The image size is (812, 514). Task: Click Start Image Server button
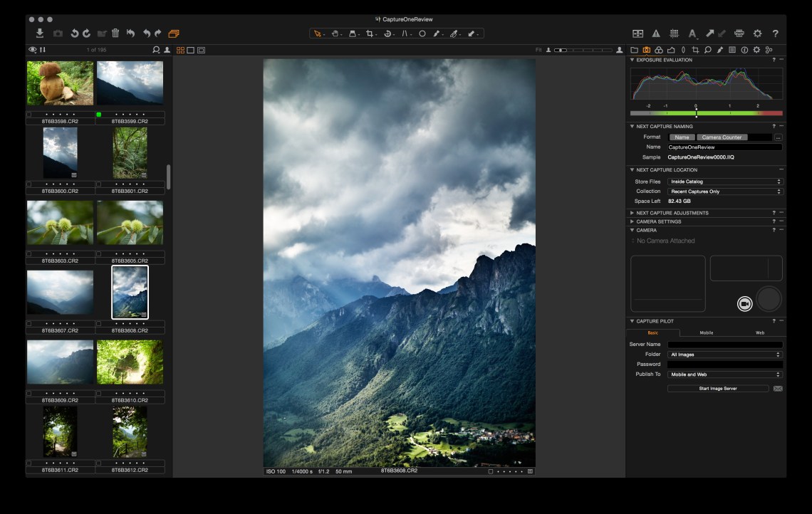(x=717, y=389)
